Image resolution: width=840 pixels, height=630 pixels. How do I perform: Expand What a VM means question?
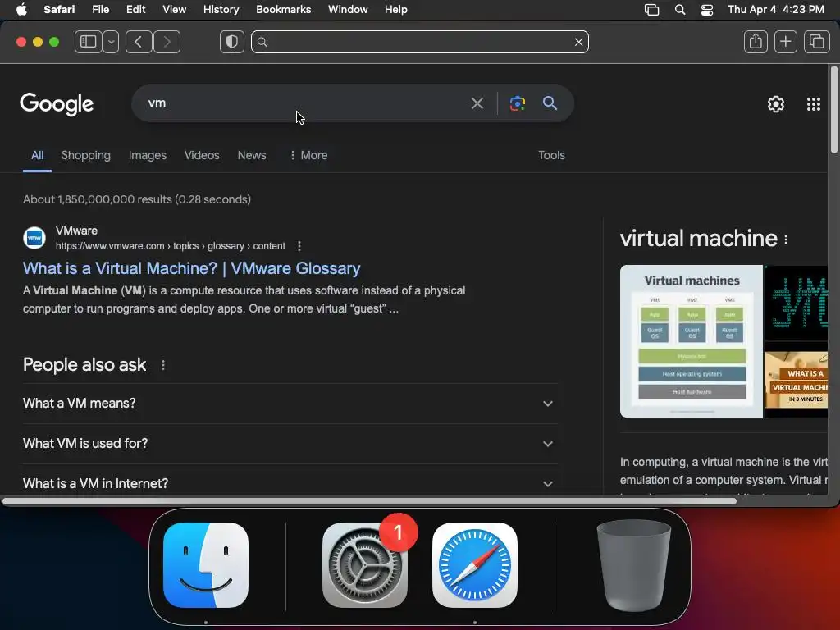pyautogui.click(x=290, y=404)
